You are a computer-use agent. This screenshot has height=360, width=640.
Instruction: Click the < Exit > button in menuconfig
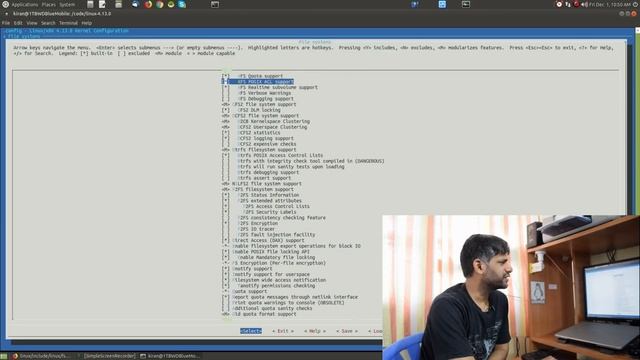(x=283, y=331)
